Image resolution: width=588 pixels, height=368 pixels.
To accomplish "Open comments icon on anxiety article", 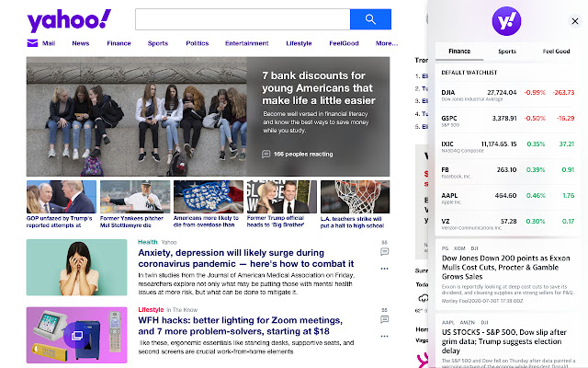I will click(385, 250).
